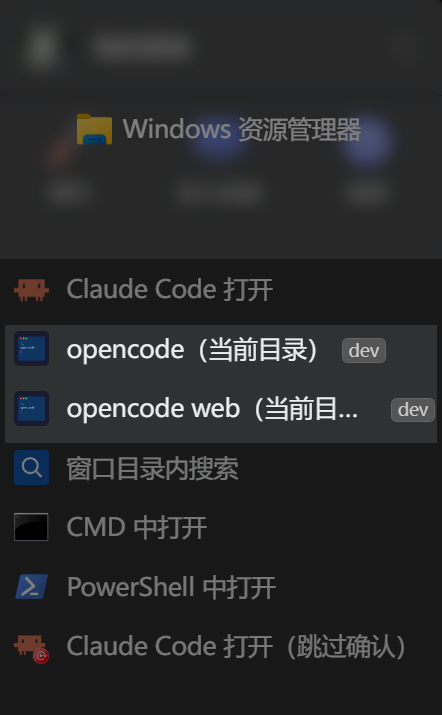Click the 'Windows 资源管理器' title text

click(242, 130)
